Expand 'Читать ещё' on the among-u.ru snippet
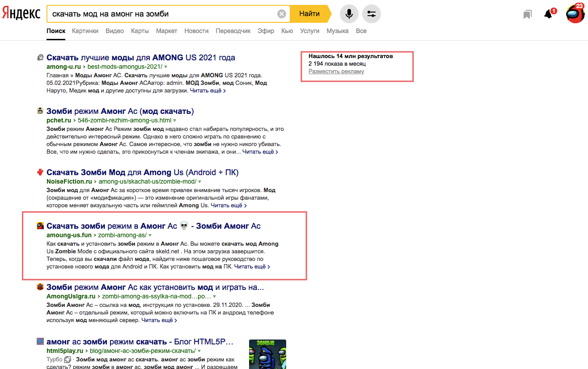 [x=208, y=91]
